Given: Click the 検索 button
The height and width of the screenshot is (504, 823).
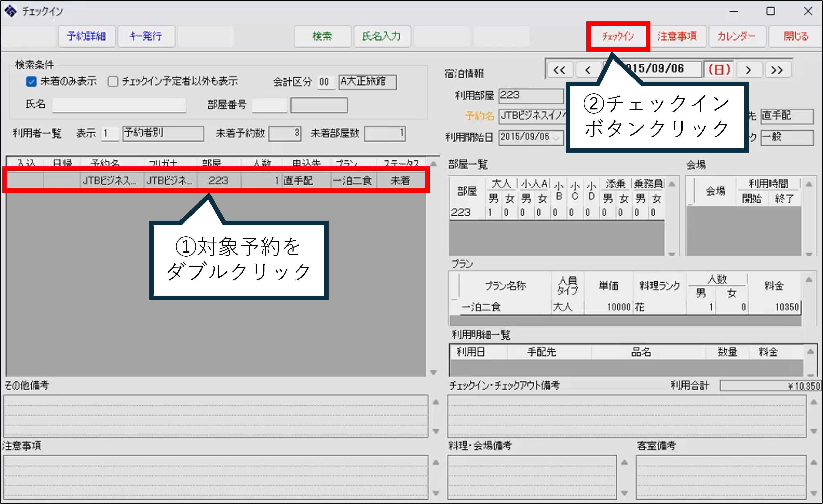Looking at the screenshot, I should (322, 36).
